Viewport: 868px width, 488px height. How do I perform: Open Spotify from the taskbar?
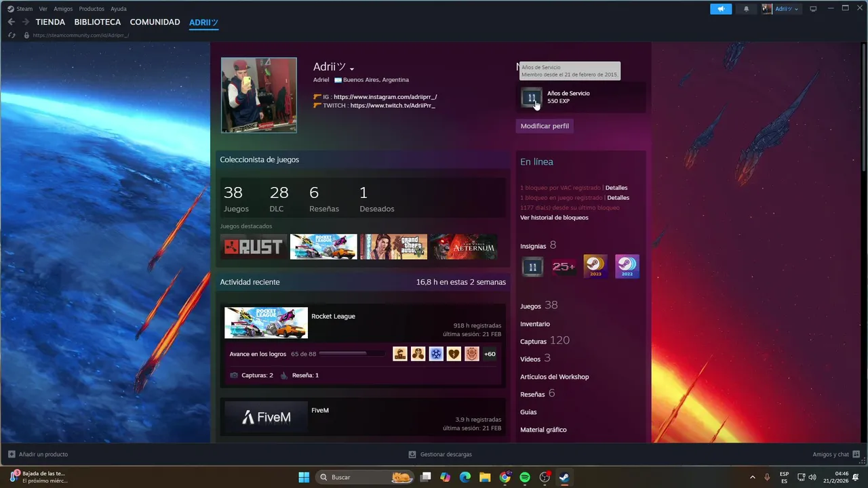(x=524, y=477)
